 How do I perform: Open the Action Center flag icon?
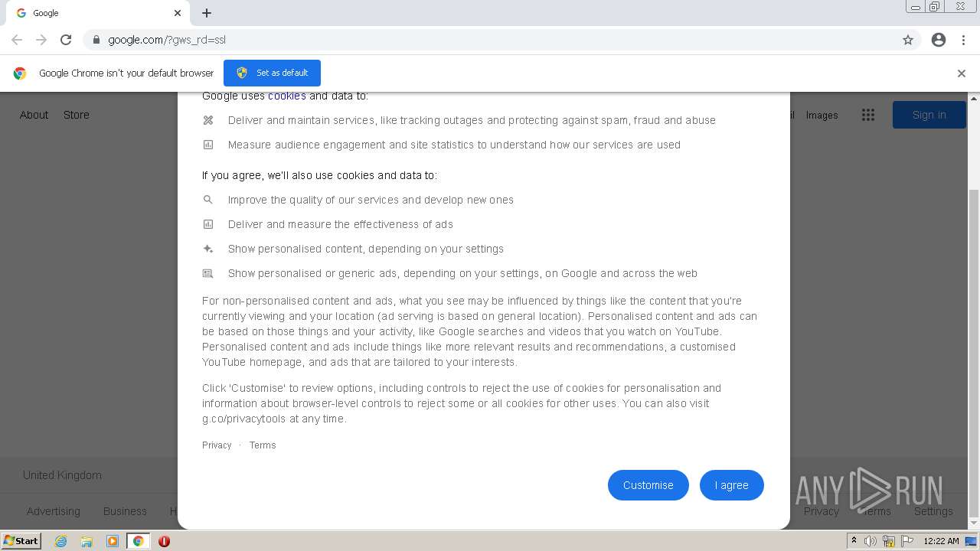[x=907, y=541]
